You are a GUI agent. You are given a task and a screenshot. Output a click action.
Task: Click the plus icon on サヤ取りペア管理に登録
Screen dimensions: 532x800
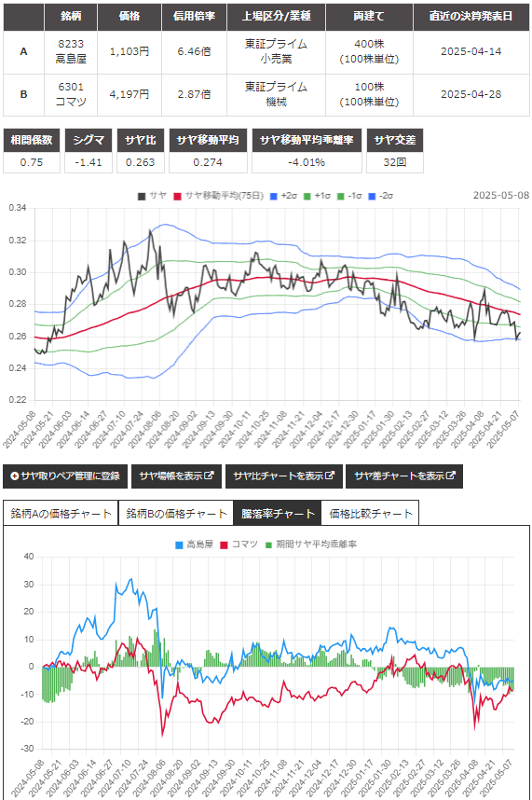[14, 476]
